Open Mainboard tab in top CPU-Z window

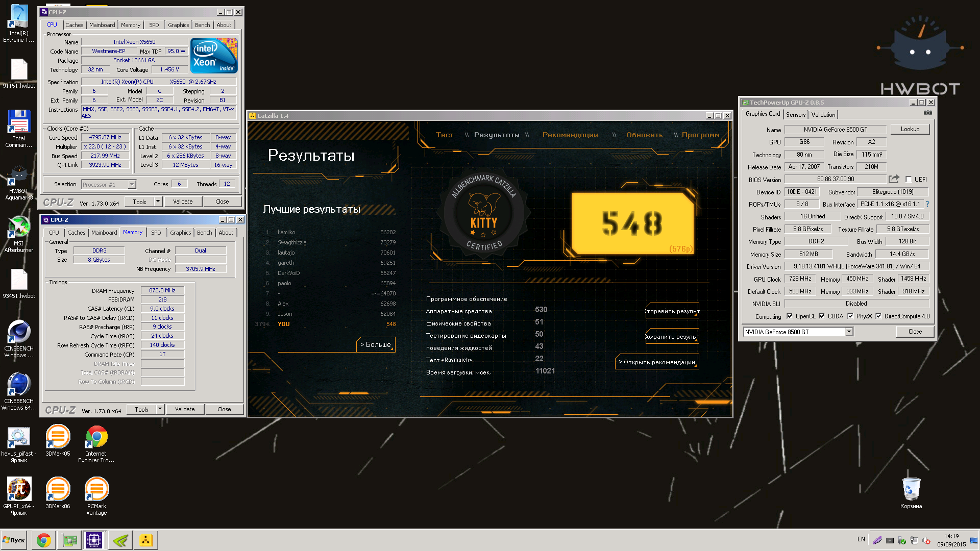(x=102, y=25)
